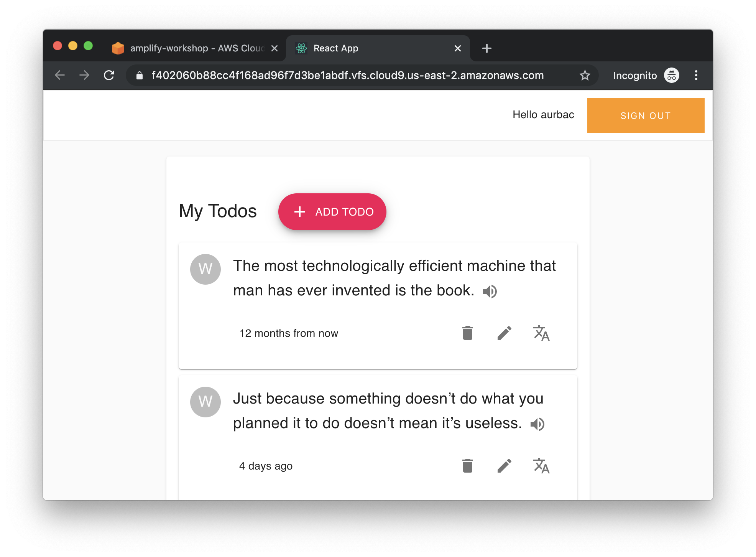Play audio for the book quote todo

pos(490,292)
